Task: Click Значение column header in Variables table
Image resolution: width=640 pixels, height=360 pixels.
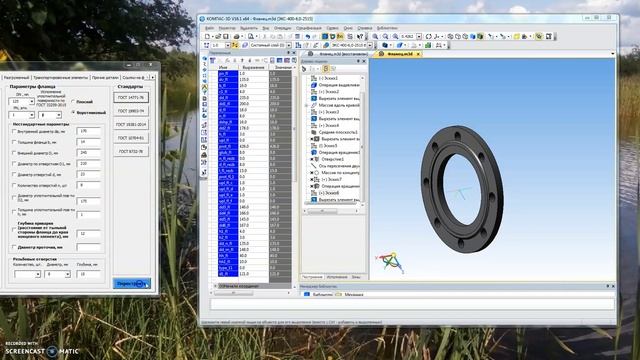Action: click(282, 67)
